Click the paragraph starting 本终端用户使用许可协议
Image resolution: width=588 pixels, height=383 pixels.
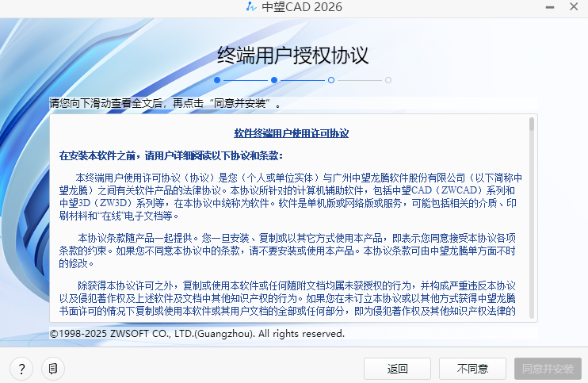[291, 197]
